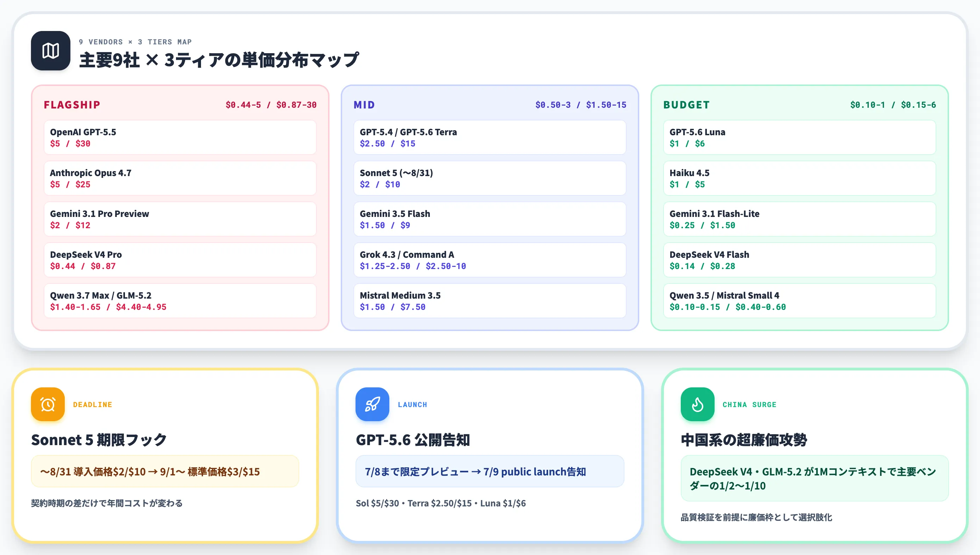
Task: Click the DeepSeek V4 Pro price '$0.44 / $0.87'
Action: pos(83,266)
